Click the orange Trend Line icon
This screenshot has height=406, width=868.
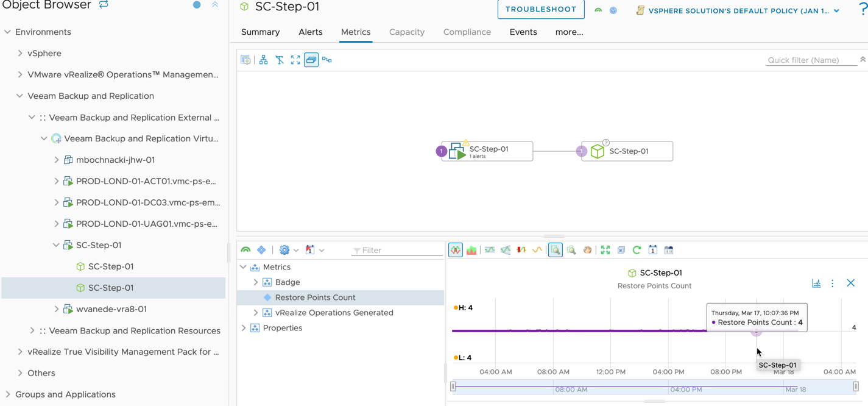(x=537, y=250)
